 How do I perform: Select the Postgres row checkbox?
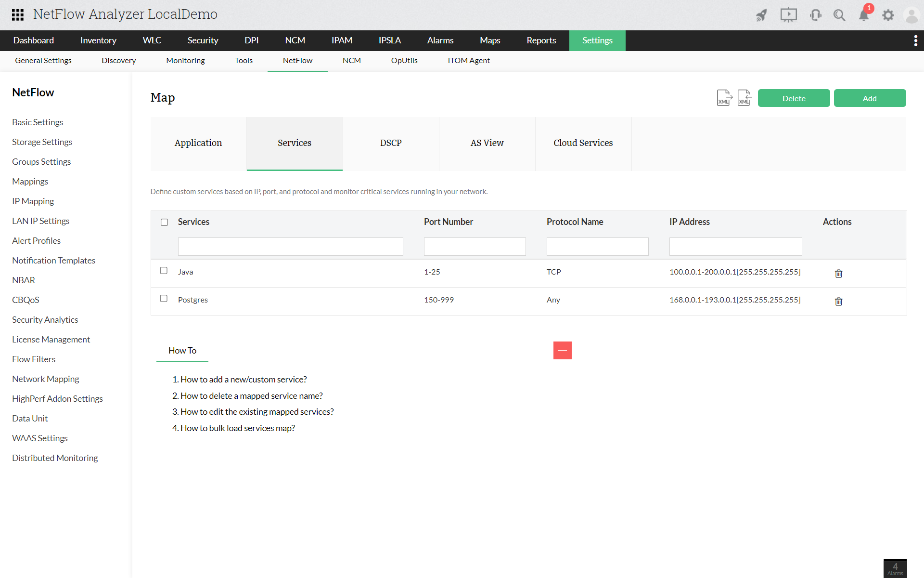[164, 299]
